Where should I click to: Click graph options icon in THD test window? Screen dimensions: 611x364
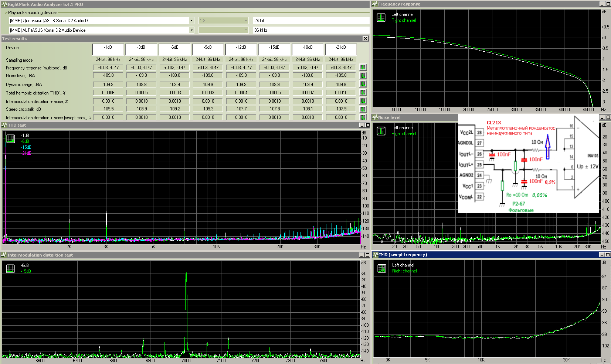point(11,139)
